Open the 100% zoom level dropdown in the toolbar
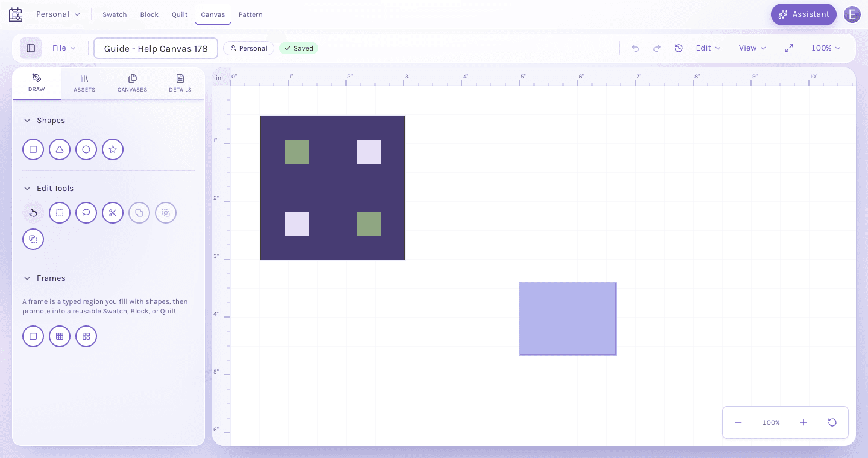868x458 pixels. [x=825, y=48]
